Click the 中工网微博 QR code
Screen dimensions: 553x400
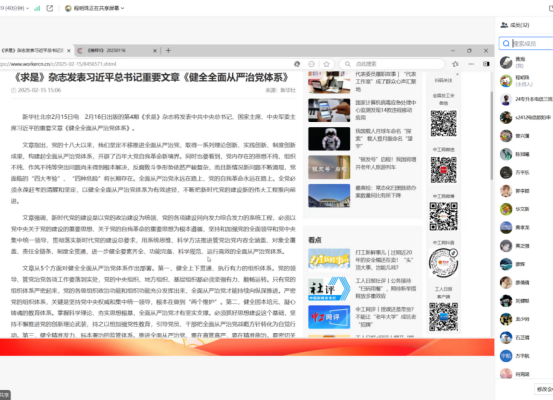444,216
